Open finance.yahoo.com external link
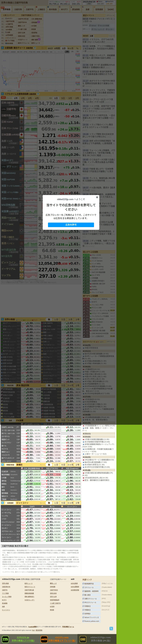 pos(92,621)
